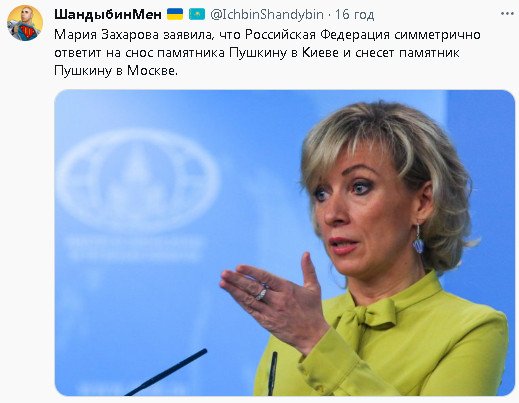Open profile via ШандыбинМен display name
519x403 pixels.
click(108, 14)
